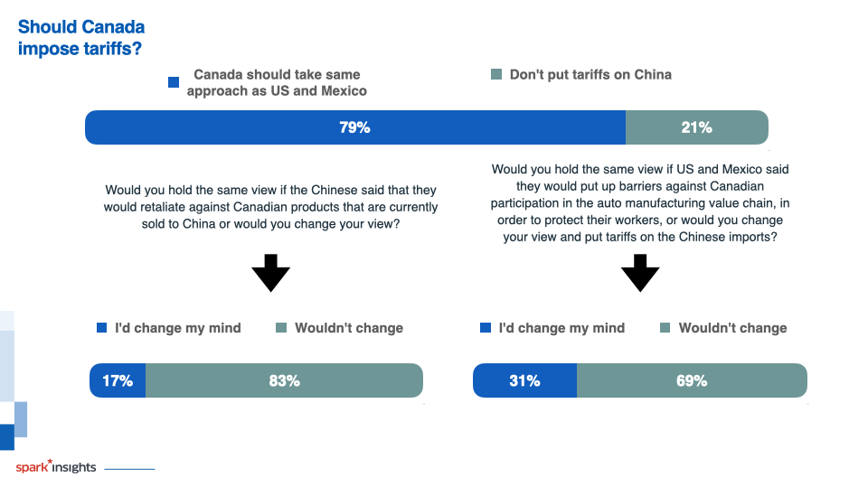Image resolution: width=868 pixels, height=488 pixels.
Task: Select the 17% bar segment
Action: click(118, 380)
